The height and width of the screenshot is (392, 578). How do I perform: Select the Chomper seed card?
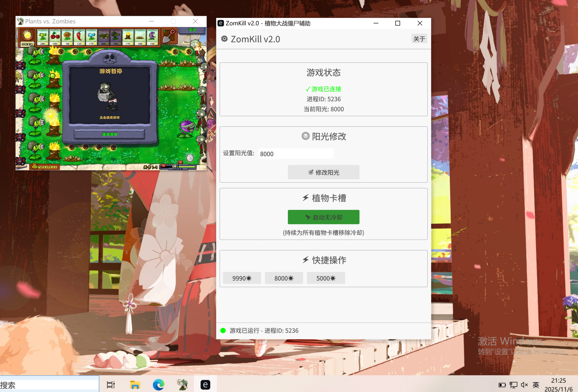point(152,37)
